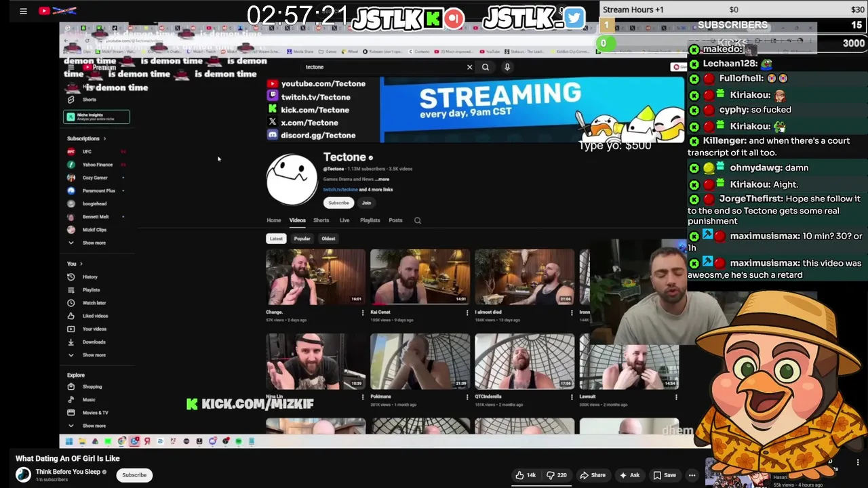Expand Show more under Explore
This screenshot has width=868, height=488.
94,426
